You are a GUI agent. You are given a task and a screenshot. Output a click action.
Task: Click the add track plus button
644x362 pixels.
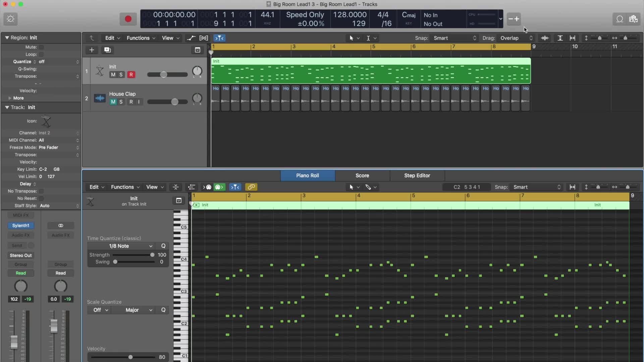coord(92,50)
